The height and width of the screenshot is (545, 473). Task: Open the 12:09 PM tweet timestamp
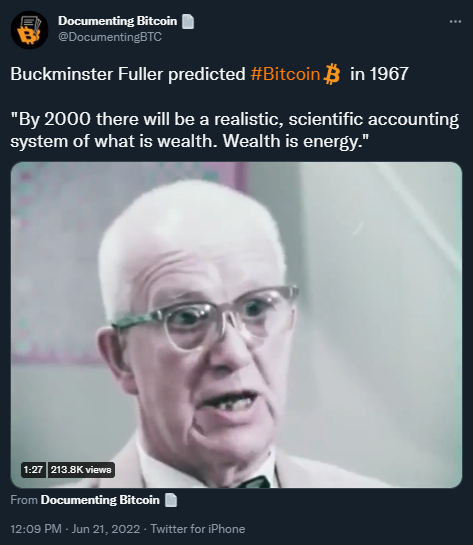(36, 529)
